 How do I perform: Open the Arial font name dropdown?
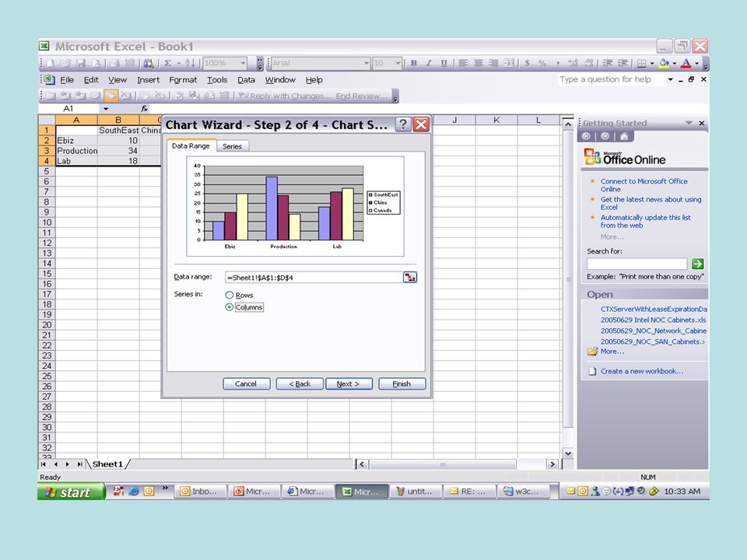click(x=366, y=63)
